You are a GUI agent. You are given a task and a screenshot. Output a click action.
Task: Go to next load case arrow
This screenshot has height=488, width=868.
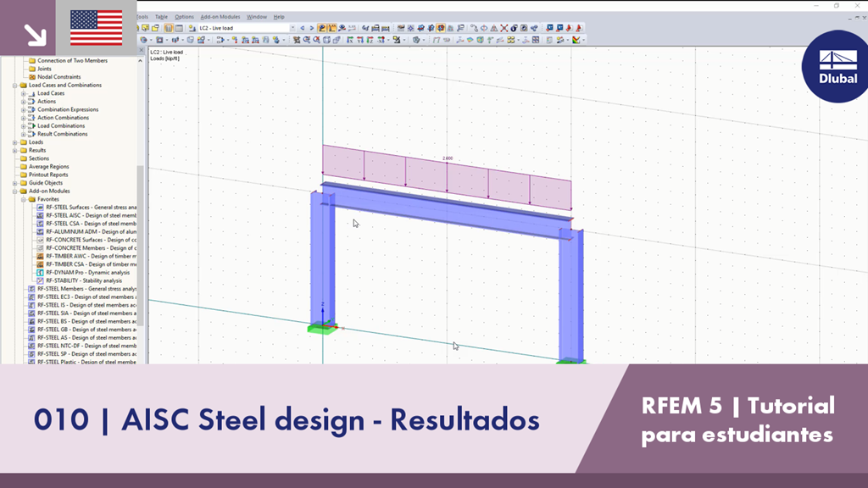pos(312,28)
